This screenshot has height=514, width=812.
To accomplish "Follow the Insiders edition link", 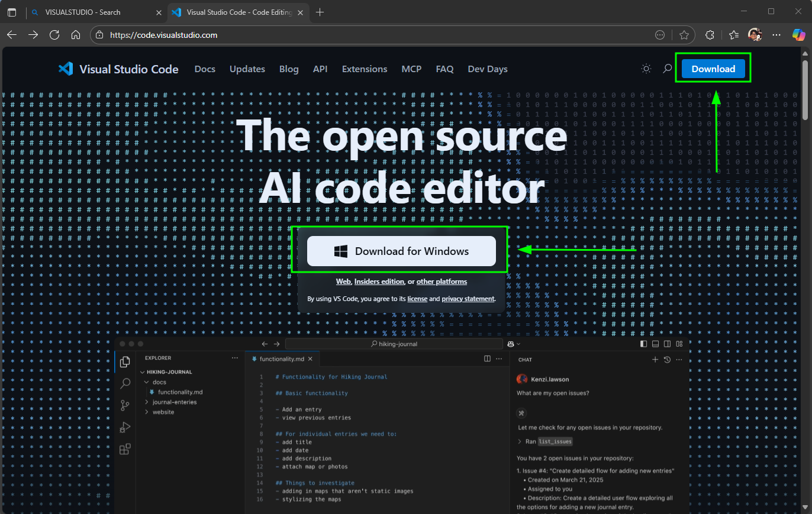I will coord(379,282).
